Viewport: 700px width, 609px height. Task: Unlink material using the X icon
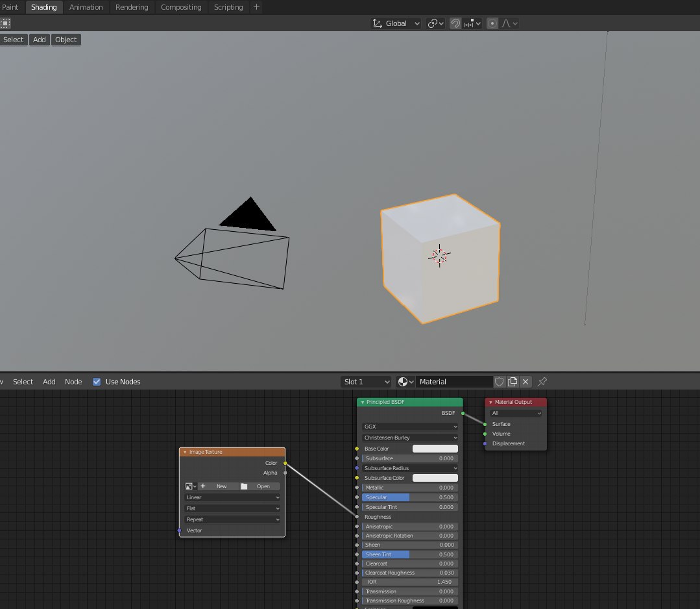[525, 382]
